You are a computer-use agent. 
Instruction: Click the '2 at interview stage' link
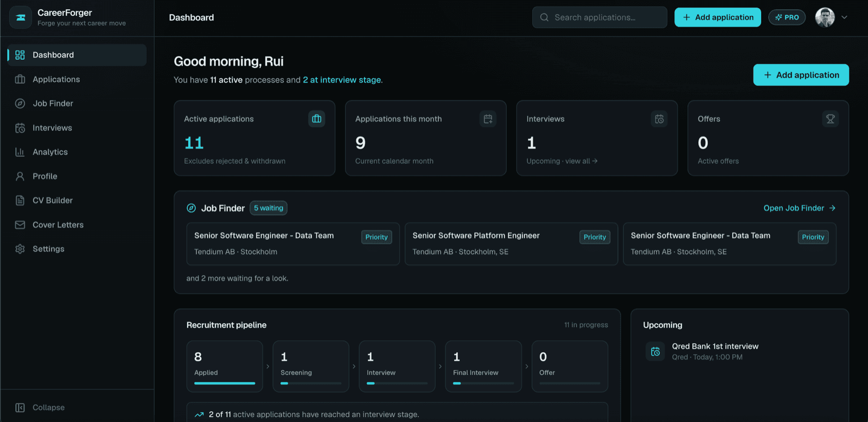343,80
